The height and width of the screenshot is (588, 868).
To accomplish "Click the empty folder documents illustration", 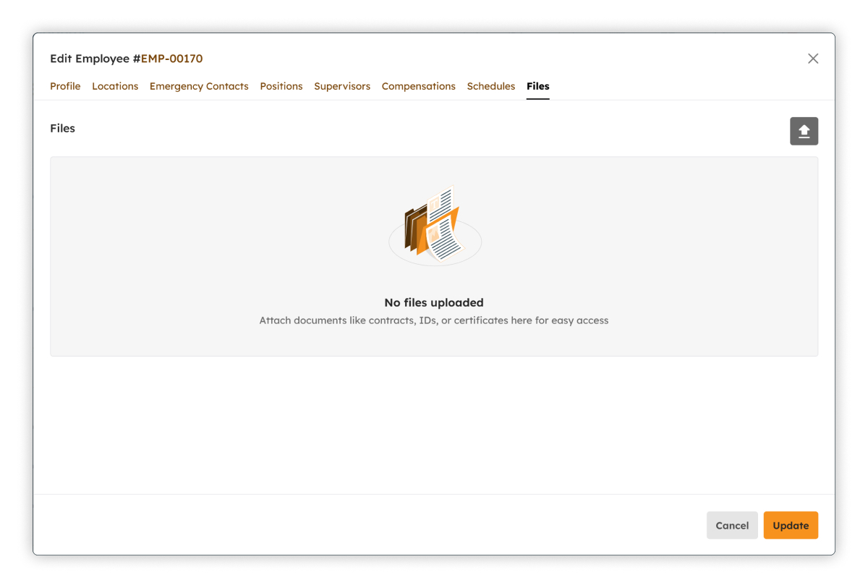I will 435,226.
